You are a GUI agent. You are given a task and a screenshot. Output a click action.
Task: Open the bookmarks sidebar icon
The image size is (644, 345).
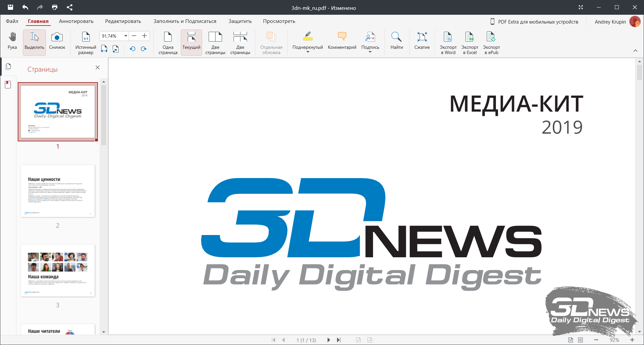[8, 84]
